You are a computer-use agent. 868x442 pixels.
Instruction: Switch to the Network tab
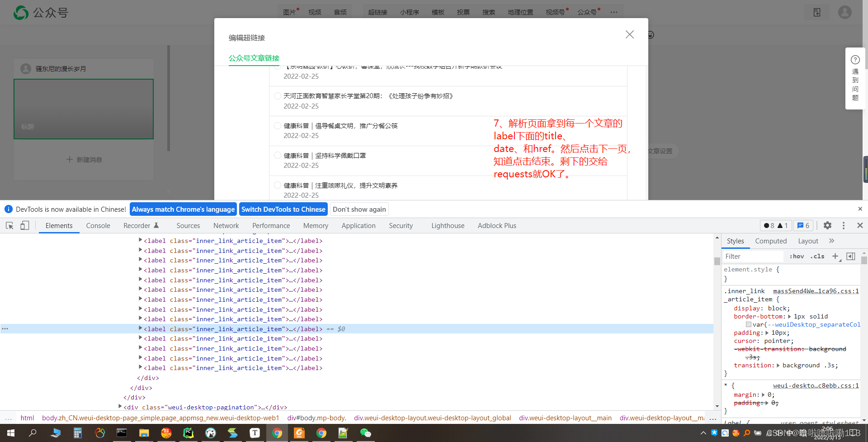[x=226, y=225]
